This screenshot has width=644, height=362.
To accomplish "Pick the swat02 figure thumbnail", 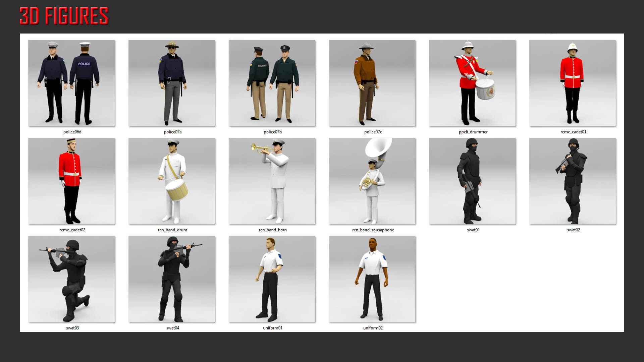I will (x=573, y=181).
